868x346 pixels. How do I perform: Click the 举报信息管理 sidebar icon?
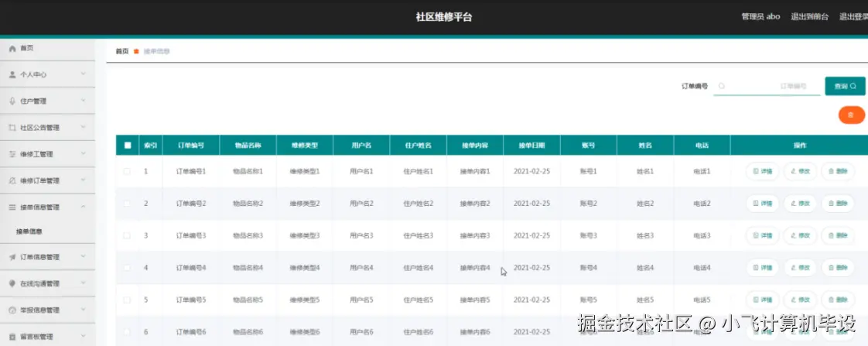(12, 310)
